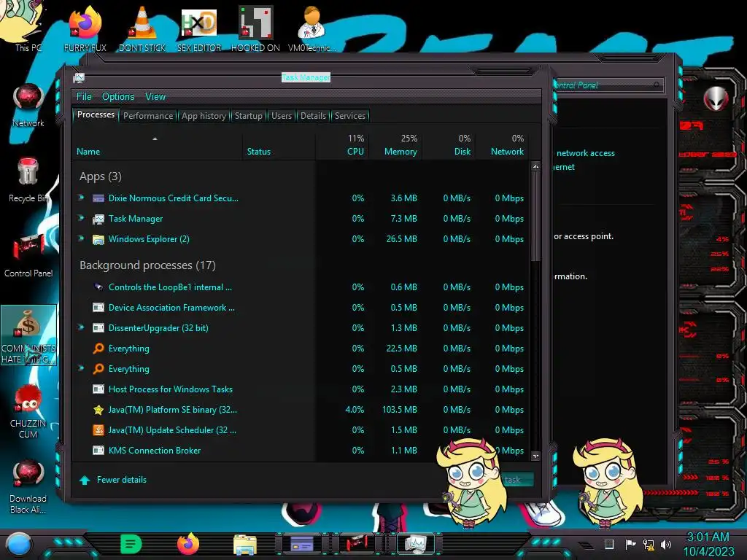Viewport: 747px width, 560px height.
Task: Click the Control Panel window search field
Action: coord(608,85)
